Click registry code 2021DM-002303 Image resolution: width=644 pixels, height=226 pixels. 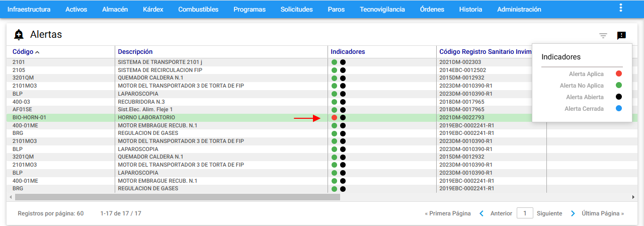coord(460,62)
